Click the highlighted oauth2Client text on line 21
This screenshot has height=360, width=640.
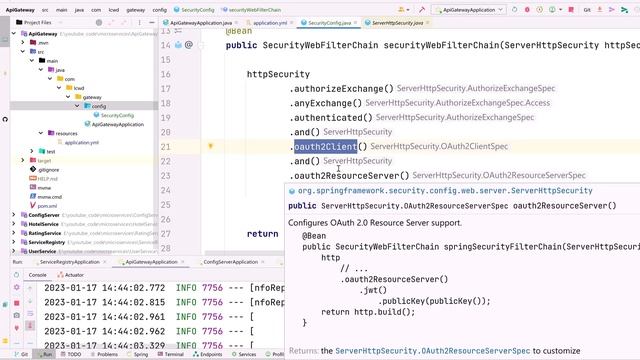[325, 147]
